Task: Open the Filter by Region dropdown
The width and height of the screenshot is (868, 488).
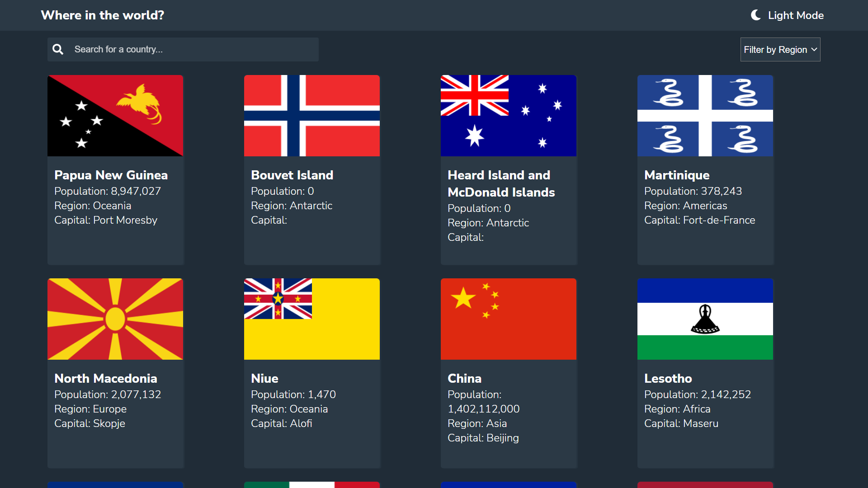Action: pyautogui.click(x=780, y=49)
